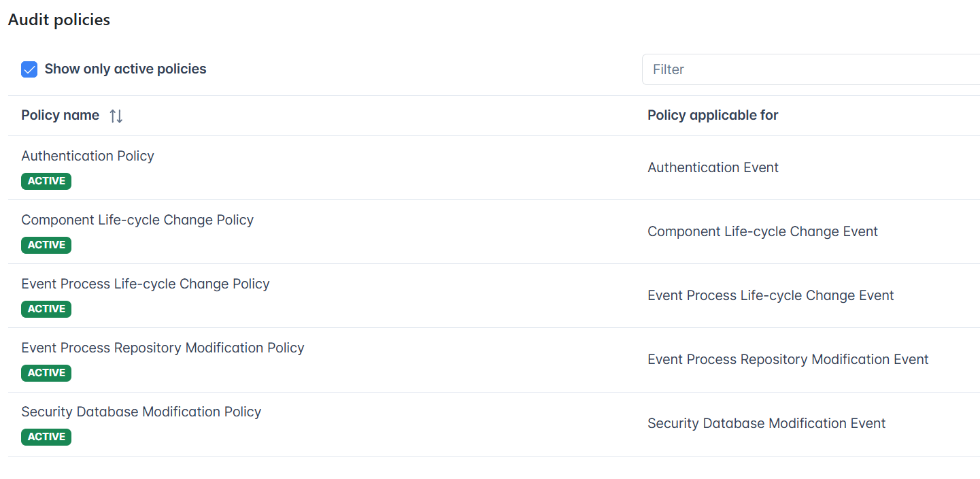Click into the Filter text field
The width and height of the screenshot is (980, 479).
click(811, 69)
